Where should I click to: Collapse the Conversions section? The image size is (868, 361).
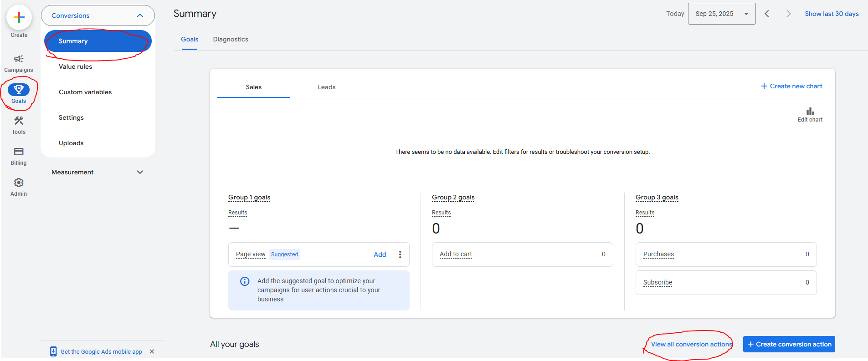(139, 15)
